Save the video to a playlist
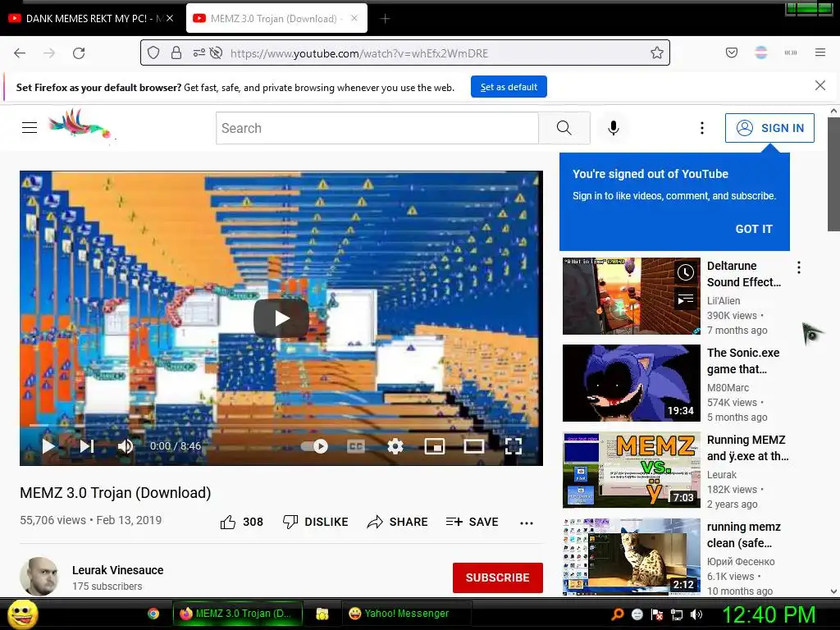The image size is (840, 630). (x=472, y=522)
